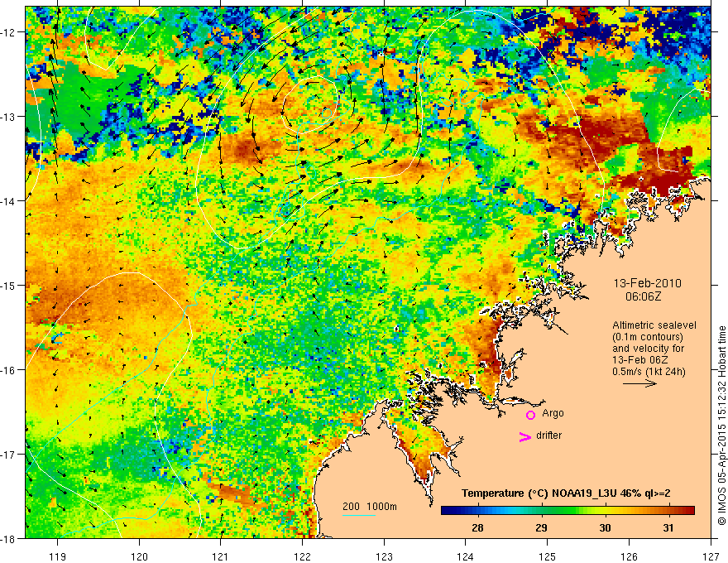Screen dimensions: 728x563
Task: Click longitude axis label 122
Action: tap(302, 556)
